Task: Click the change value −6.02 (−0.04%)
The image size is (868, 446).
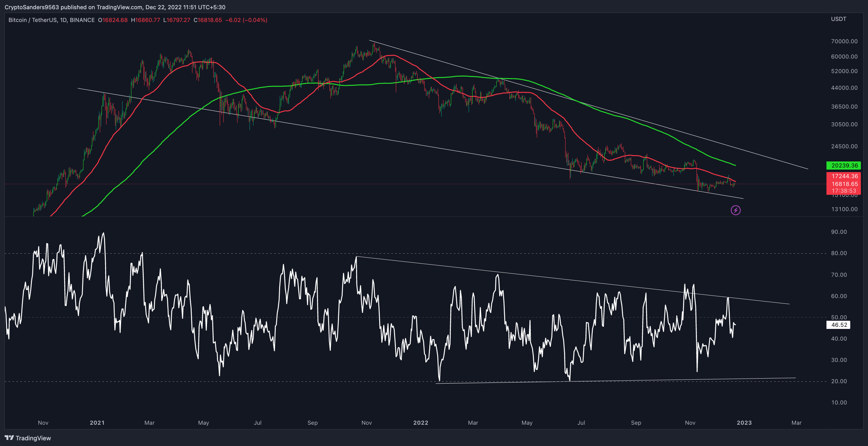Action: coord(246,20)
